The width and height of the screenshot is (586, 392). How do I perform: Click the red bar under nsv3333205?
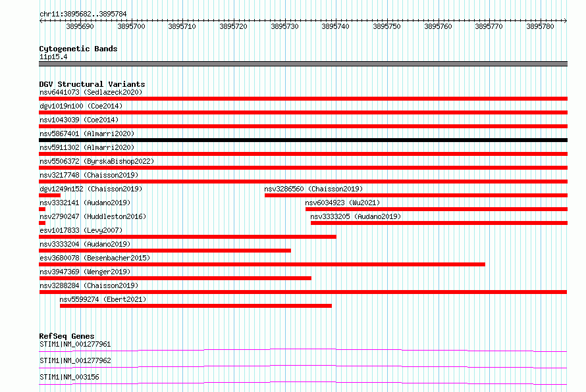[x=439, y=223]
